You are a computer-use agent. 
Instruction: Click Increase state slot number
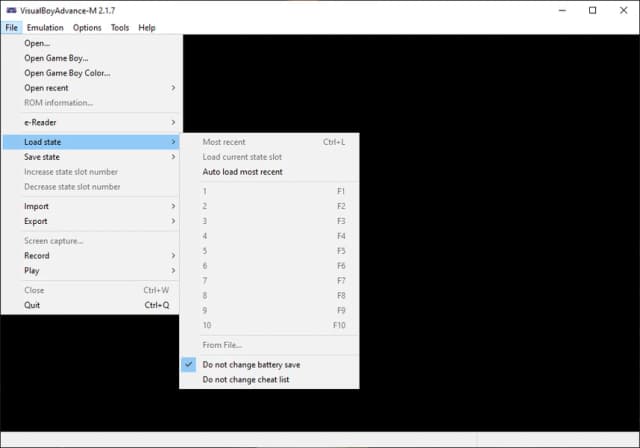91,172
